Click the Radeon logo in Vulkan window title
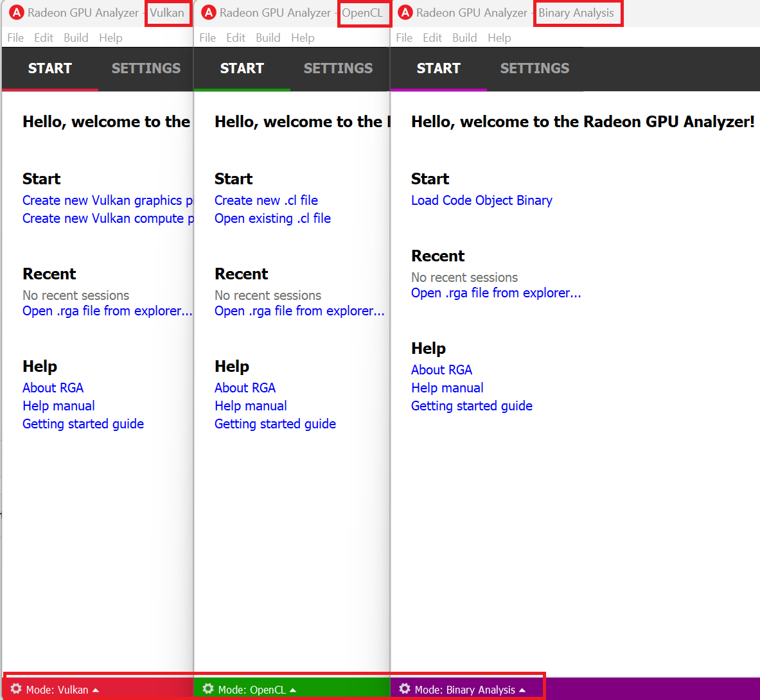The width and height of the screenshot is (760, 700). coord(17,13)
